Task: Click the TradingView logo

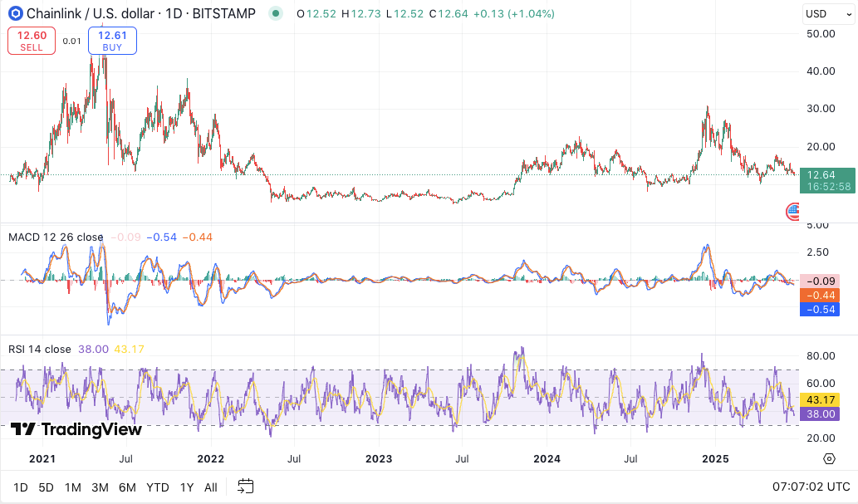Action: pyautogui.click(x=76, y=429)
